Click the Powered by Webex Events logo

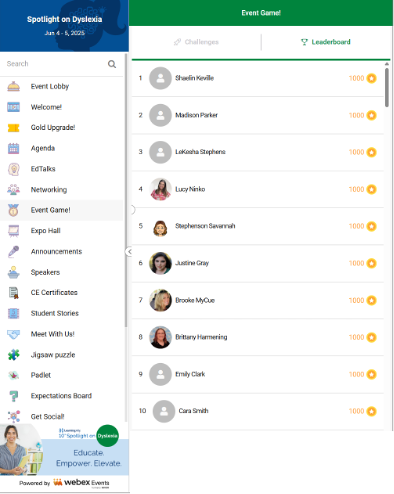tap(64, 483)
